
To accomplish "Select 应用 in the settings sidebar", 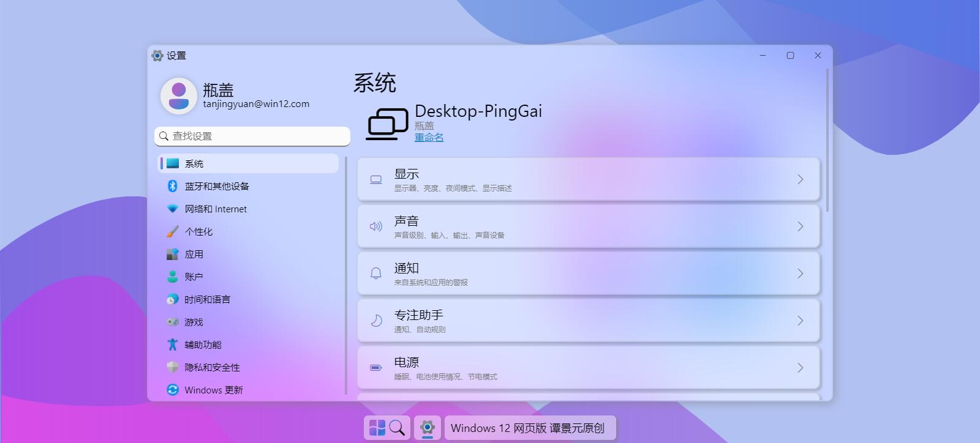I will pyautogui.click(x=194, y=254).
